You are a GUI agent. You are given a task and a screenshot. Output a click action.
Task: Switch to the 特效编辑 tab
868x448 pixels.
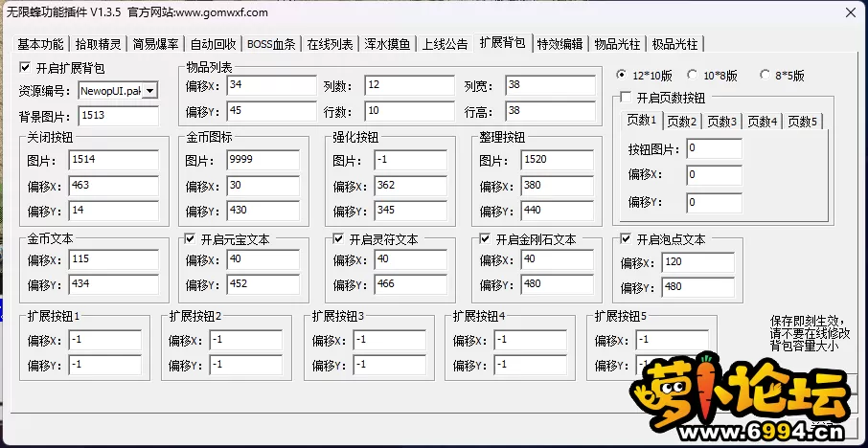pos(560,44)
